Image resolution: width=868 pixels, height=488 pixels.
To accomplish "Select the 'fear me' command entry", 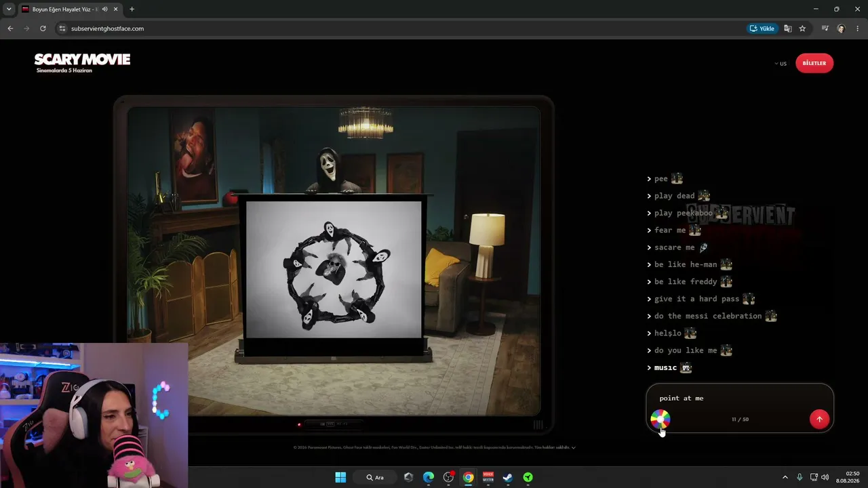I will coord(674,230).
